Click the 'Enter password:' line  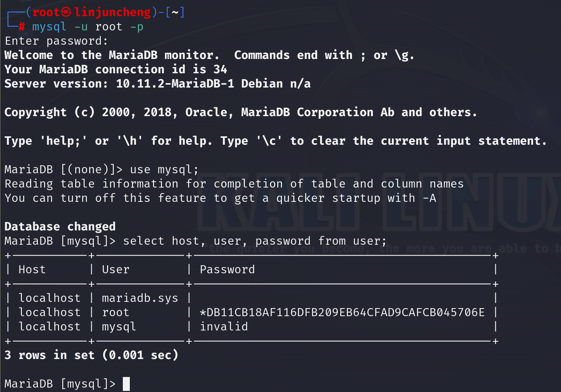[x=56, y=41]
